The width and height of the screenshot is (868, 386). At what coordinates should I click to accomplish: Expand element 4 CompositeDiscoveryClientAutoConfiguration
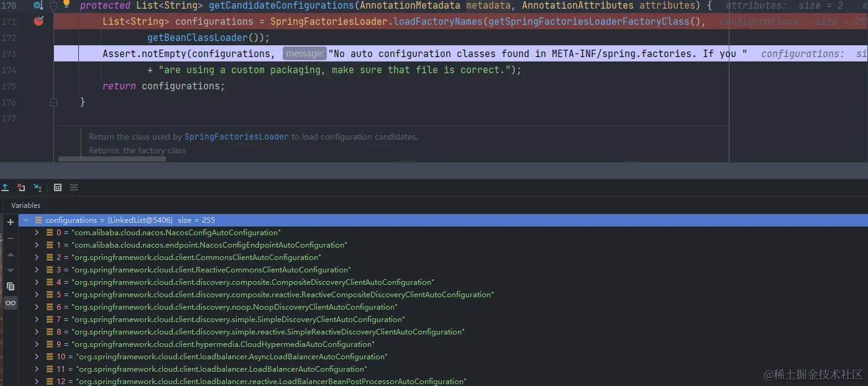(37, 282)
